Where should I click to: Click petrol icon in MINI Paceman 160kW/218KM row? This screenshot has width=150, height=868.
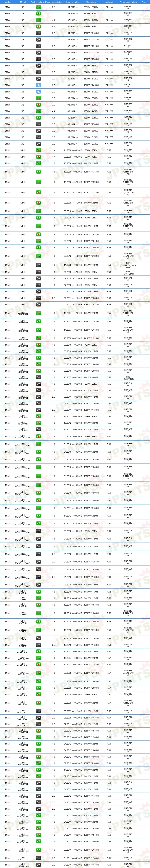tap(39, 763)
